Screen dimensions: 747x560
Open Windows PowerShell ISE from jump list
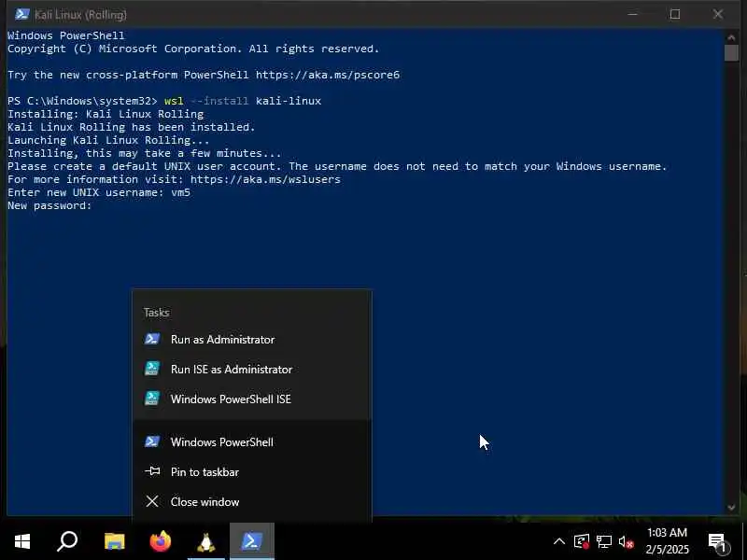coord(251,399)
